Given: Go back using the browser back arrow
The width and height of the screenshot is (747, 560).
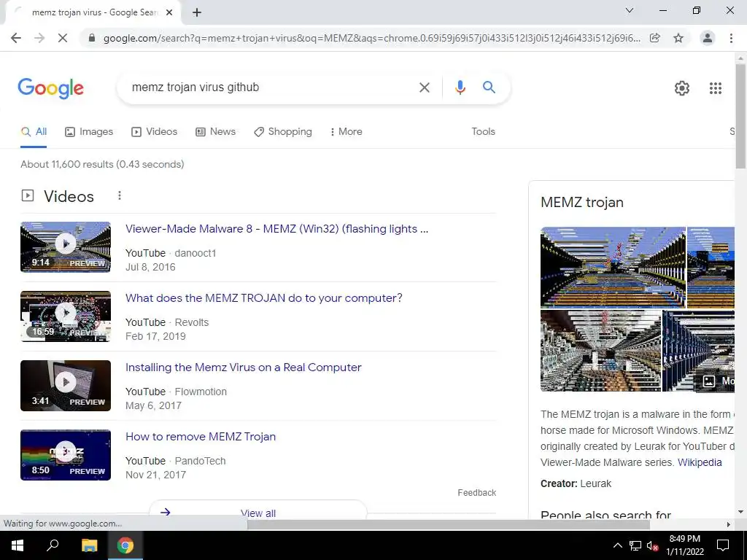Looking at the screenshot, I should click(16, 38).
